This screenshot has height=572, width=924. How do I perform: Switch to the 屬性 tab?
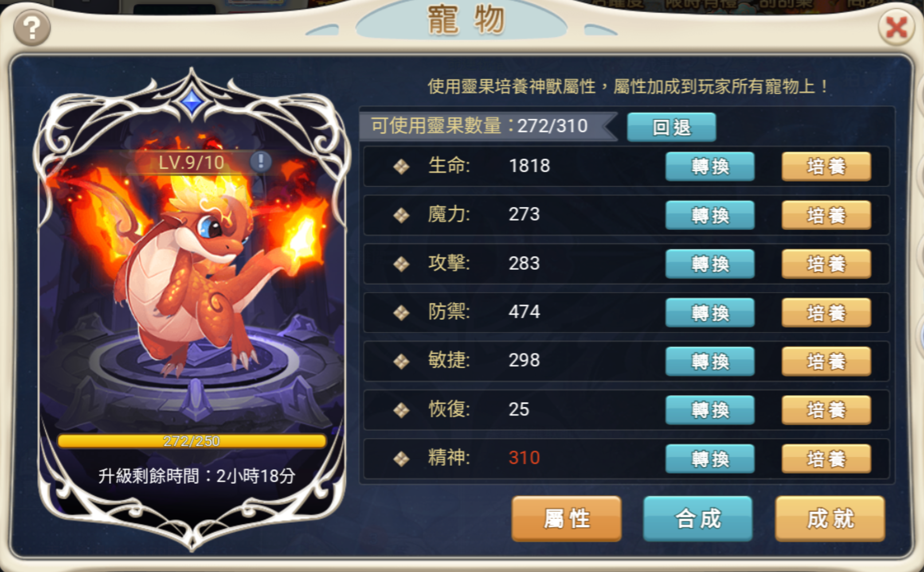pos(567,519)
